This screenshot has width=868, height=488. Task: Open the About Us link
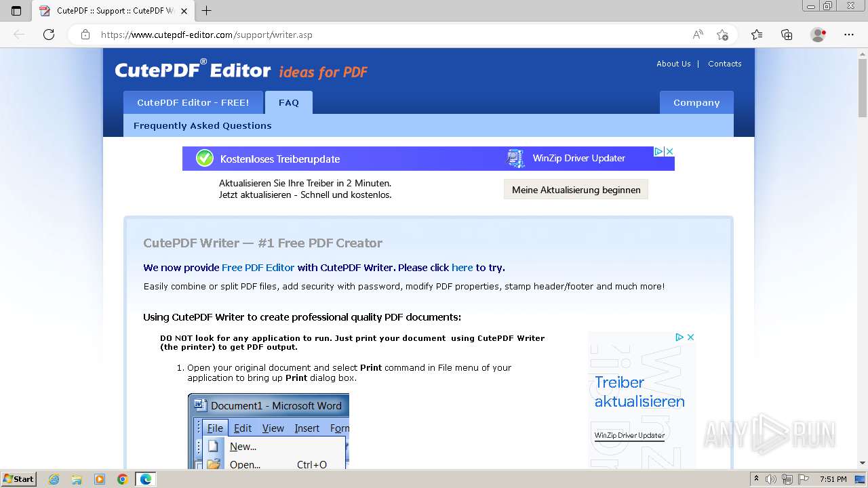pos(673,64)
